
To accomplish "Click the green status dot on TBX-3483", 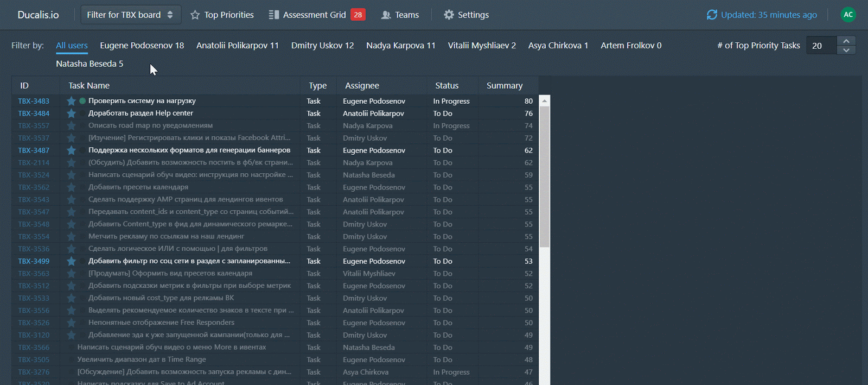I will click(x=82, y=101).
